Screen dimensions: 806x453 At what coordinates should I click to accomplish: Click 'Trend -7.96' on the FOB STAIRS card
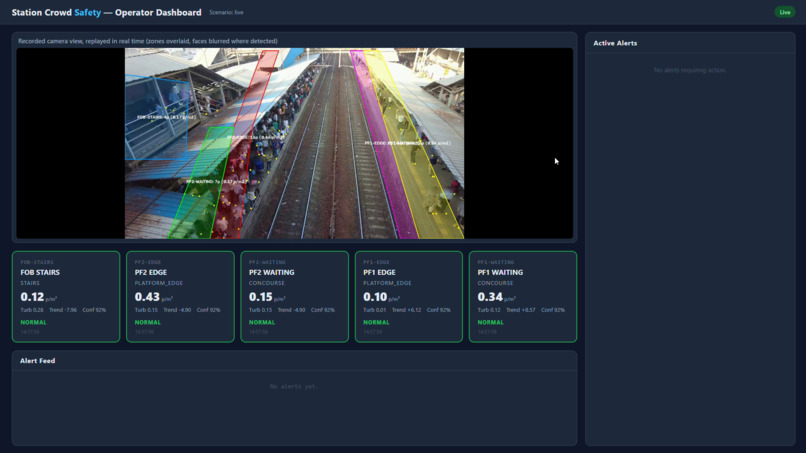(63, 310)
